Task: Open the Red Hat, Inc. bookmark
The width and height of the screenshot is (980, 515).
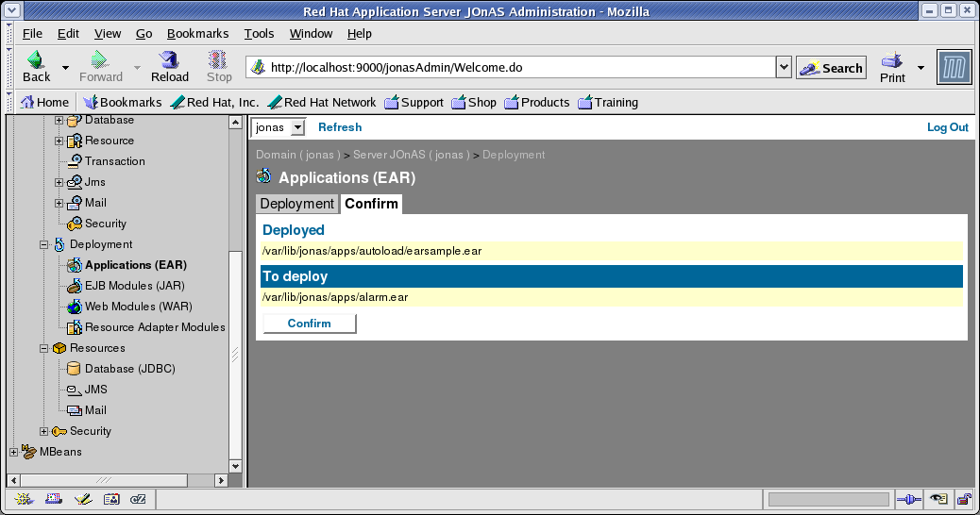Action: (214, 103)
